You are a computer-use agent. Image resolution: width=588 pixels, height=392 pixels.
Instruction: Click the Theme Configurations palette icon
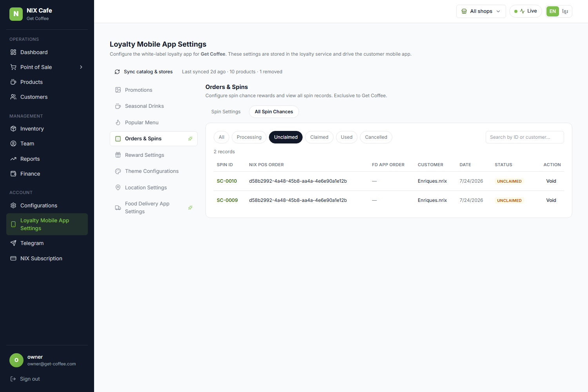pos(118,171)
